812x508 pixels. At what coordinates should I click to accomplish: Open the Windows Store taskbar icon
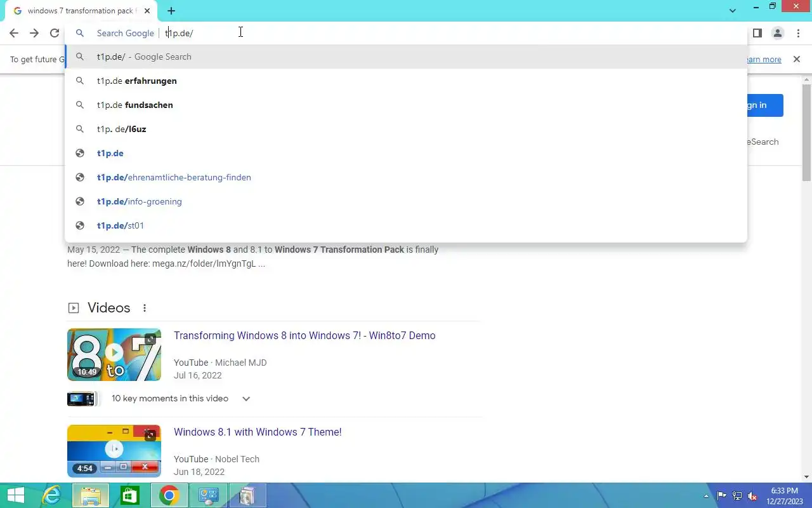[129, 495]
